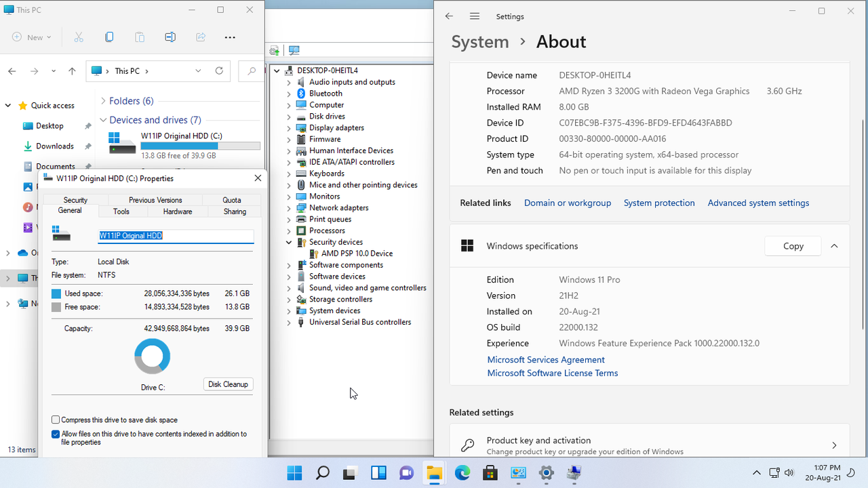Select the Paste icon in File Explorer toolbar
This screenshot has width=868, height=488.
pos(140,37)
